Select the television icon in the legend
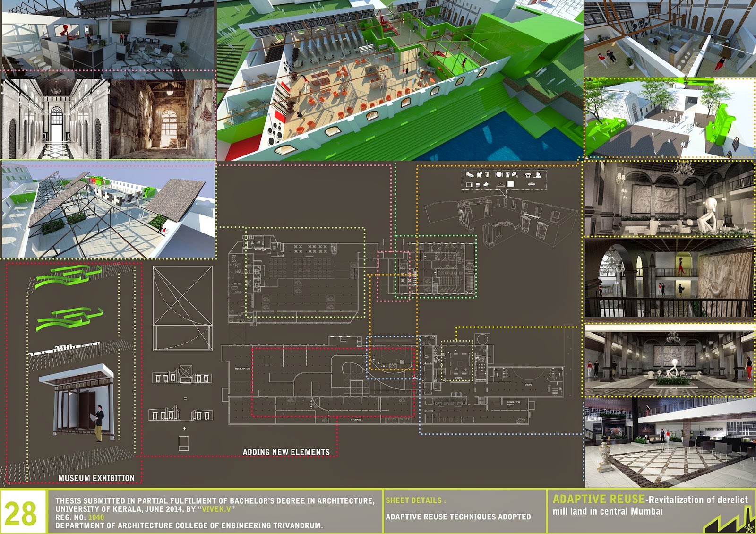The image size is (756, 534). 469,185
